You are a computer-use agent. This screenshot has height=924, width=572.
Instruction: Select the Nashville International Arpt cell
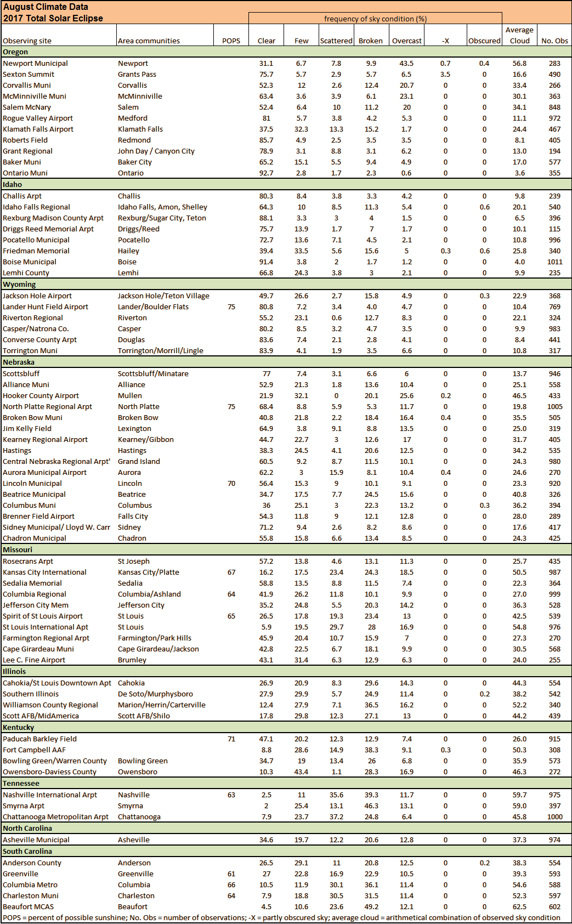coord(59,795)
